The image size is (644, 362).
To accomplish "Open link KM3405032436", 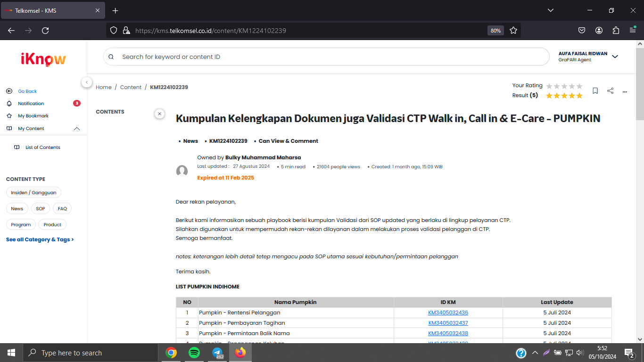I will click(x=448, y=313).
